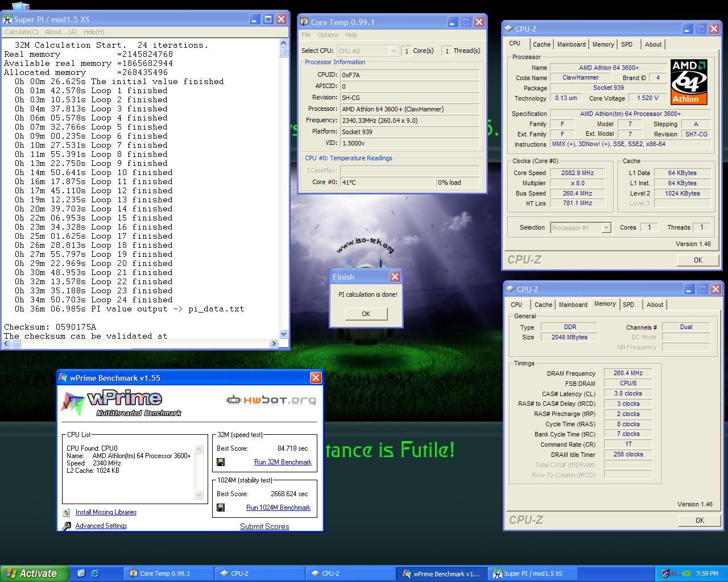Click the Checksum: 0590175A line in Super PI

click(50, 327)
